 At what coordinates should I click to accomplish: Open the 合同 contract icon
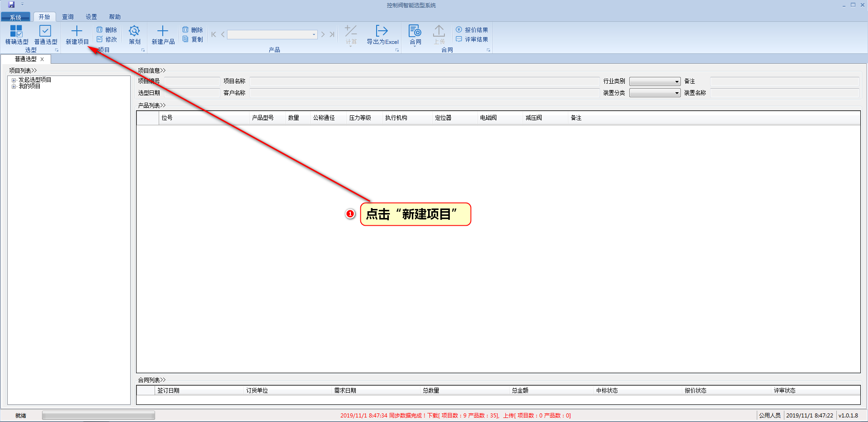pos(415,31)
